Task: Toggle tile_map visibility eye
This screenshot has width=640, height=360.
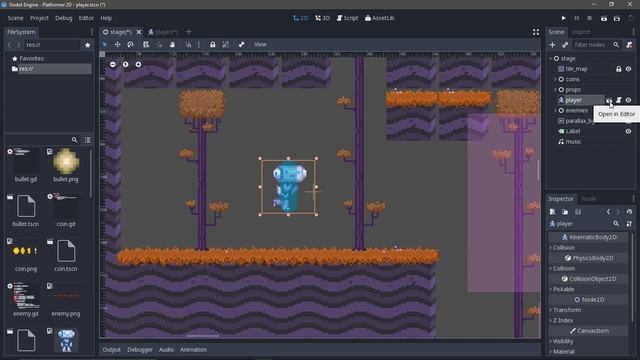Action: click(628, 69)
